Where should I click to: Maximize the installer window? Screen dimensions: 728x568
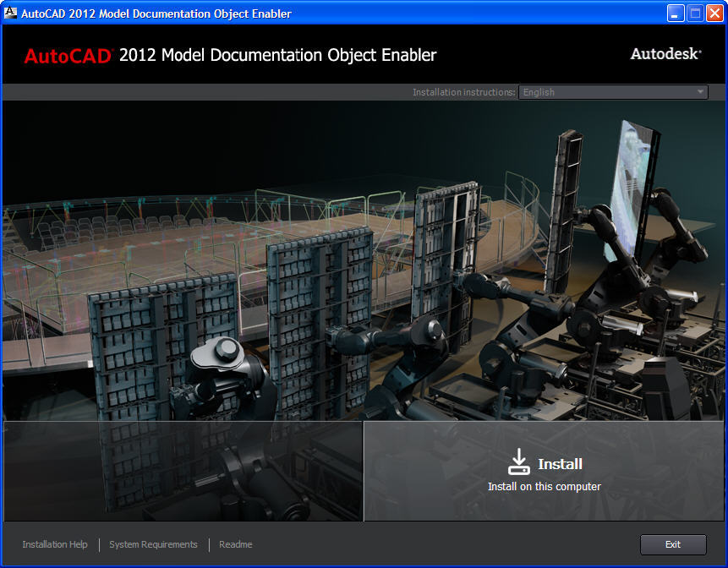pos(695,13)
